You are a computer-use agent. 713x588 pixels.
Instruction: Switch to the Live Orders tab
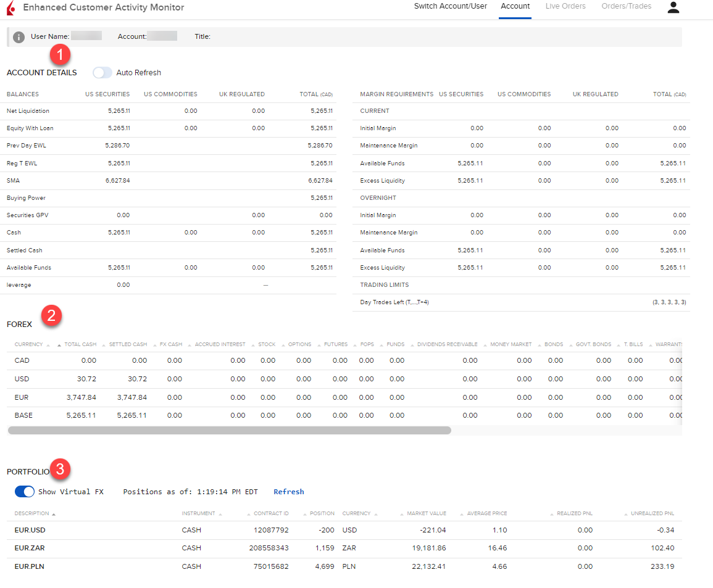coord(565,6)
